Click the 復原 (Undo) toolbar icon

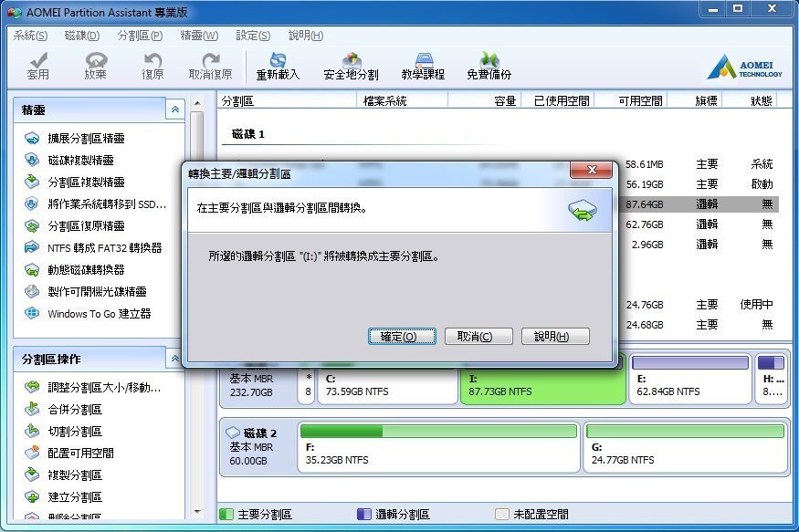click(152, 67)
